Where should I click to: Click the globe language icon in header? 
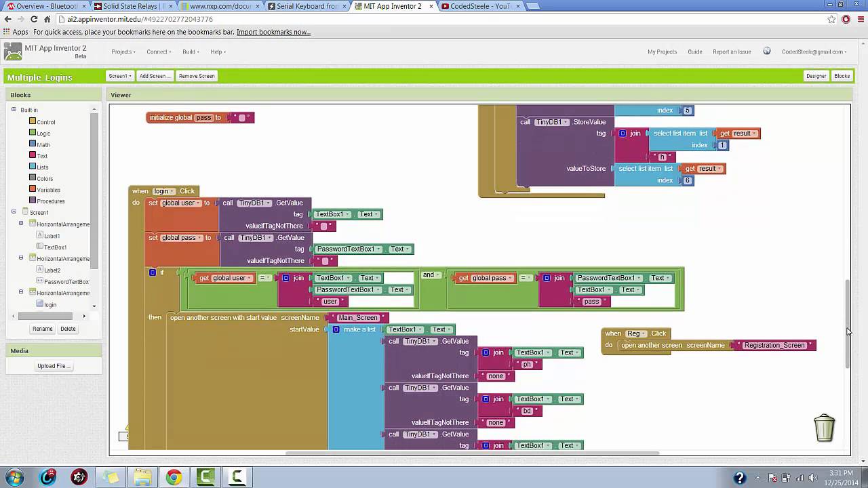pyautogui.click(x=767, y=51)
